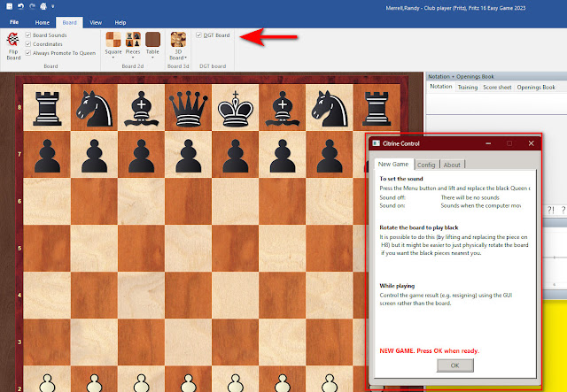Select the Board ribbon tab
This screenshot has width=567, height=392.
point(69,22)
